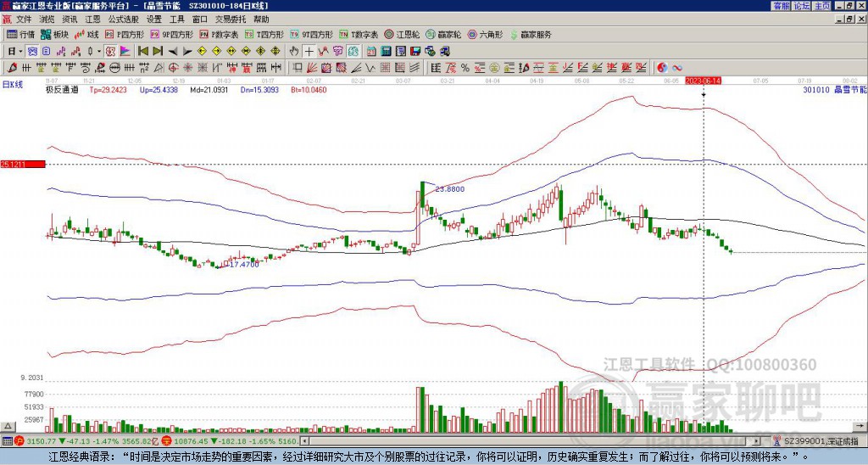Open the 赢家轮 wheel tool
The height and width of the screenshot is (465, 868).
[x=443, y=34]
